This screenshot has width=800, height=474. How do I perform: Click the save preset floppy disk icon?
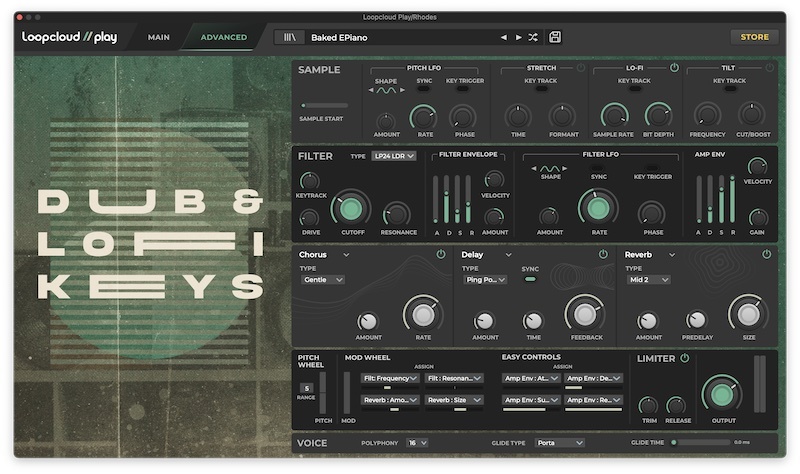tap(555, 38)
